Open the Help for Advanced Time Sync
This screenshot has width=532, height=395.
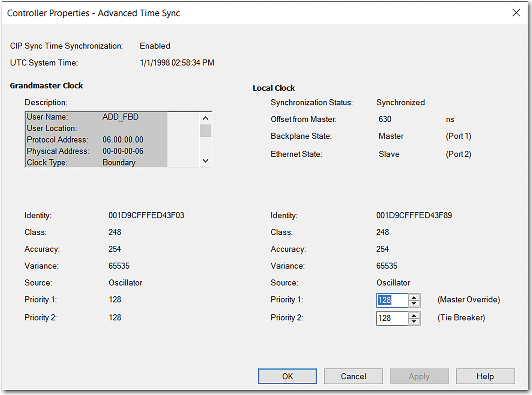[x=485, y=376]
